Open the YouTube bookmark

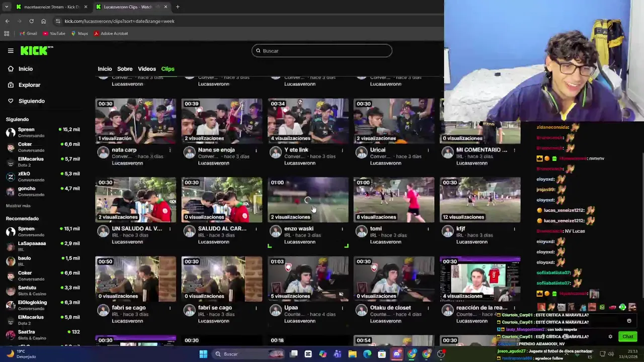[x=54, y=34]
